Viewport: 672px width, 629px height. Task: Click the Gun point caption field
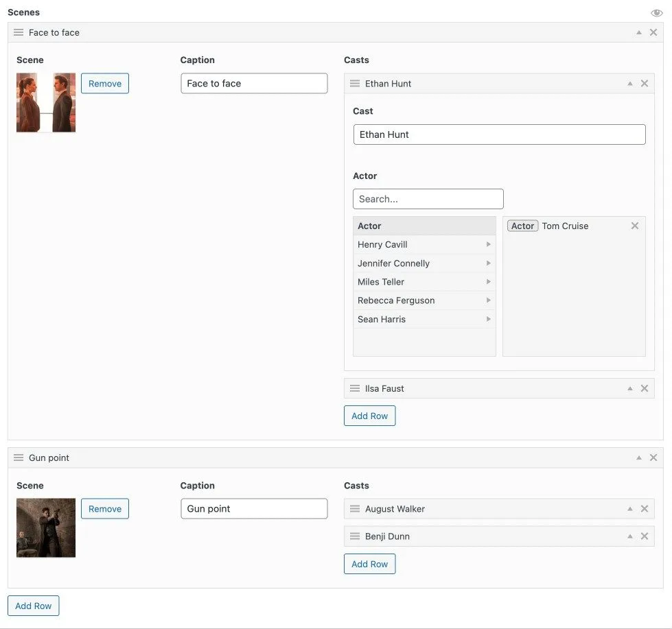(254, 509)
